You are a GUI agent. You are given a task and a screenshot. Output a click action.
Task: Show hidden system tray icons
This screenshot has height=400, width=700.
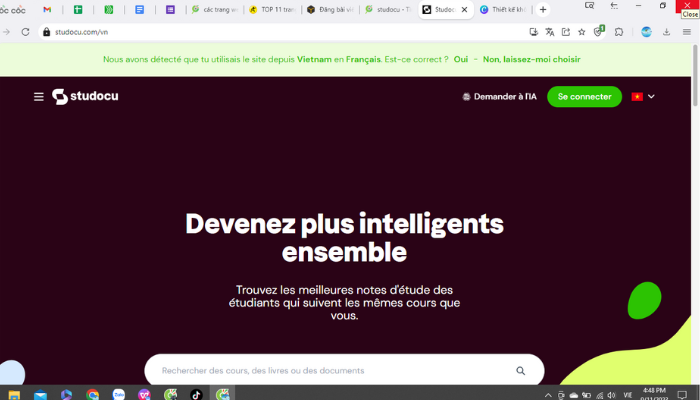click(x=548, y=395)
